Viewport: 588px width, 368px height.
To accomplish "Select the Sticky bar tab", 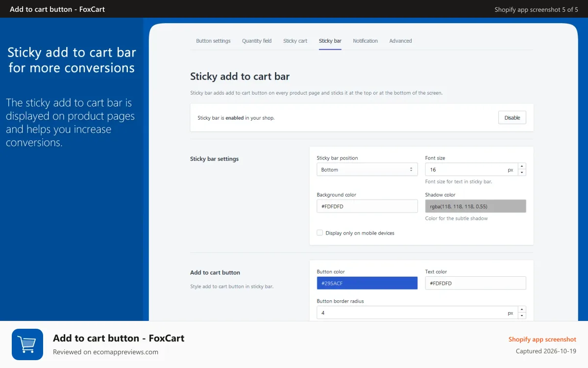I will 330,41.
